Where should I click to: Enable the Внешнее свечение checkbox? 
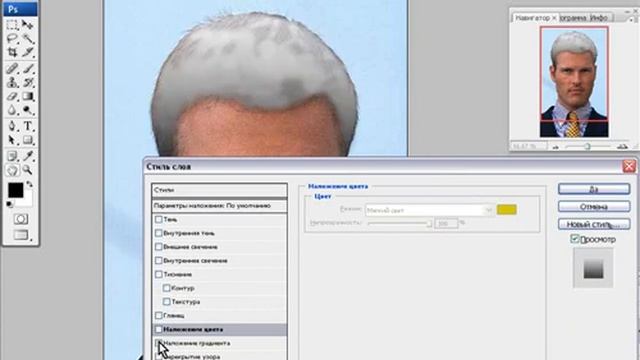point(159,247)
